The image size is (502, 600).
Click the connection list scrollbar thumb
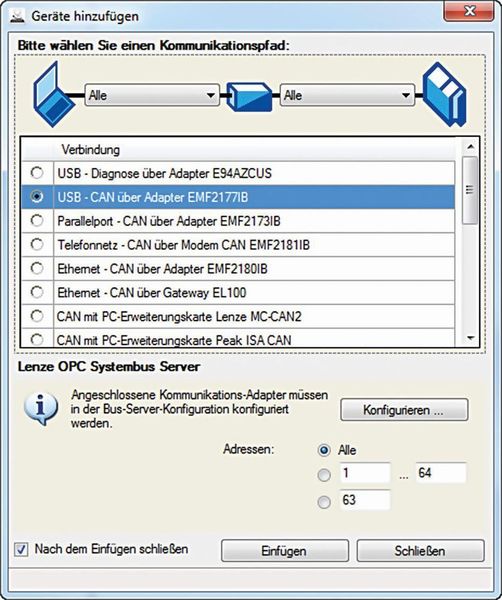(470, 190)
